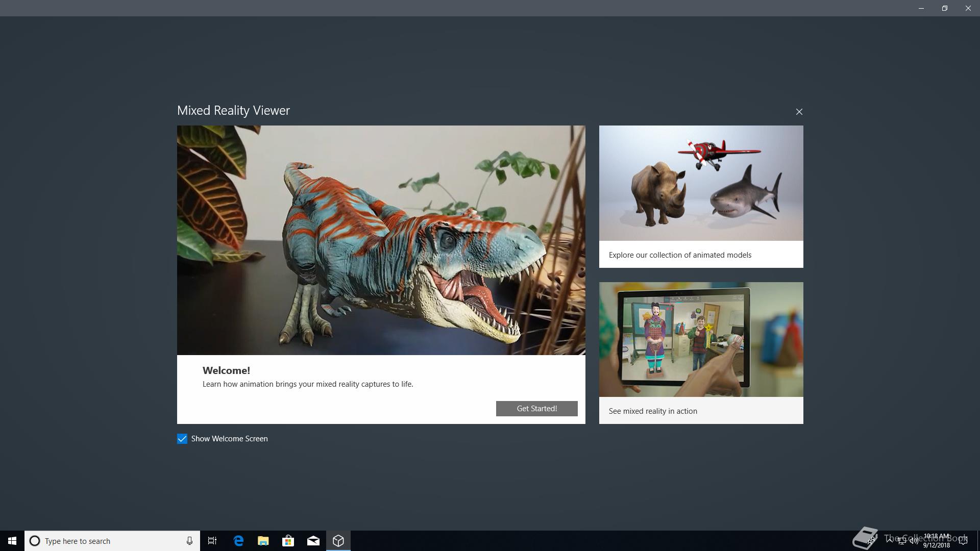
Task: Launch Microsoft Edge from the taskbar
Action: 238,541
